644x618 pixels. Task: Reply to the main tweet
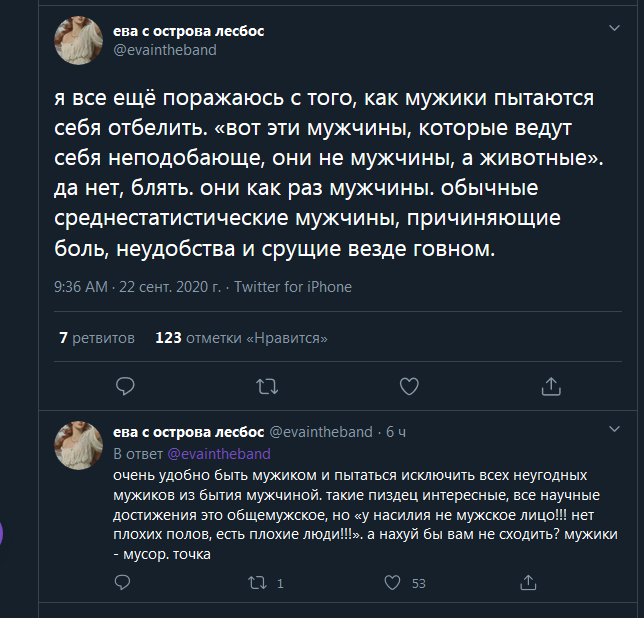pos(125,385)
